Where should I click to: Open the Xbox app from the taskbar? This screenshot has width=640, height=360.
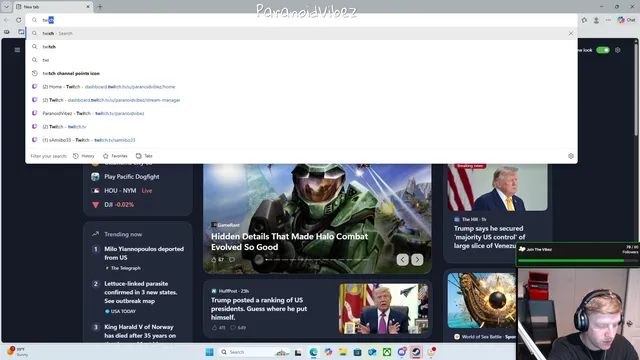387,352
